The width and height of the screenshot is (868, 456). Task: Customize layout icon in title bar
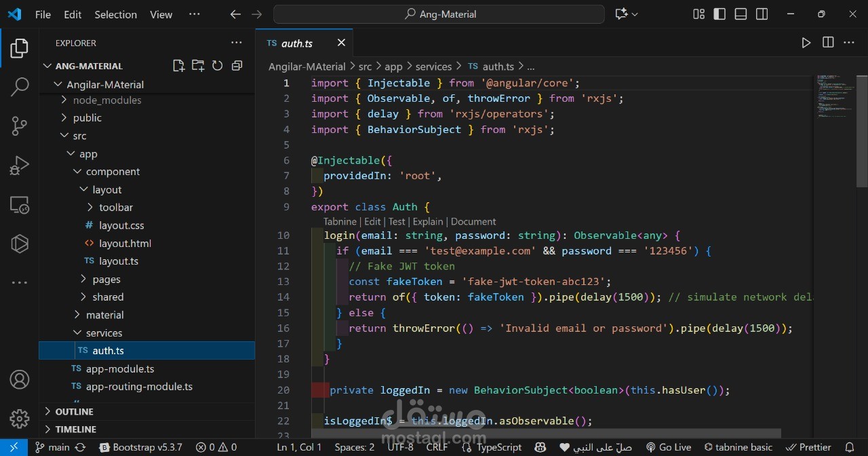(698, 14)
